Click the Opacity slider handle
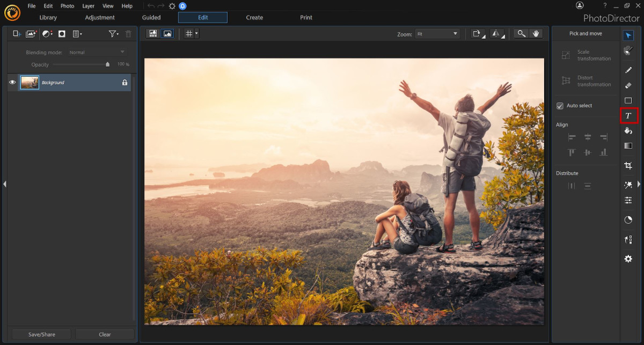644x345 pixels. pos(107,64)
